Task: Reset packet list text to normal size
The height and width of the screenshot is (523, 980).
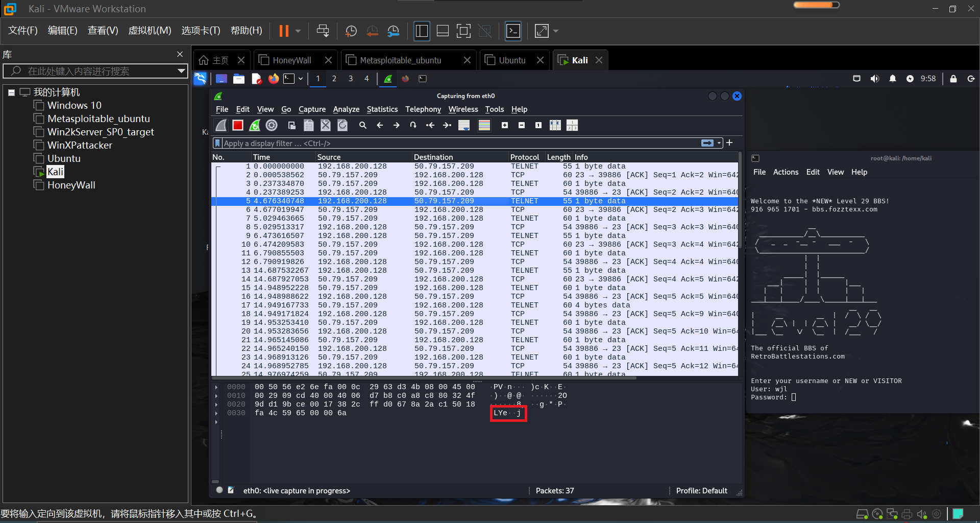Action: coord(538,125)
